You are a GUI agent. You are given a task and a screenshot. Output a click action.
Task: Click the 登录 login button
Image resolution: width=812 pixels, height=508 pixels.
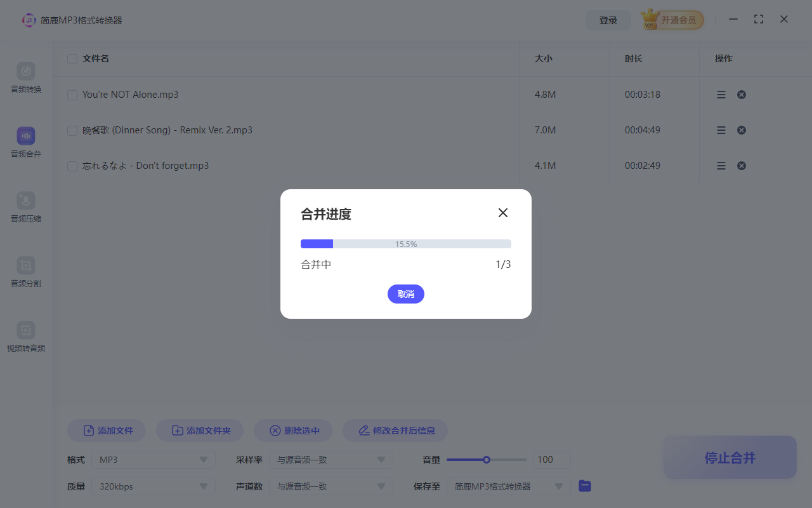608,20
